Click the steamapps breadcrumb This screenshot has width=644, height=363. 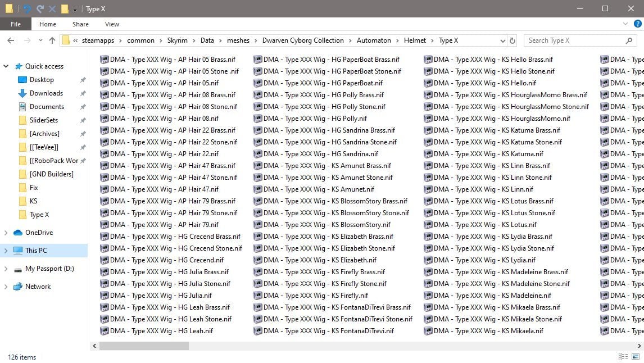coord(98,40)
